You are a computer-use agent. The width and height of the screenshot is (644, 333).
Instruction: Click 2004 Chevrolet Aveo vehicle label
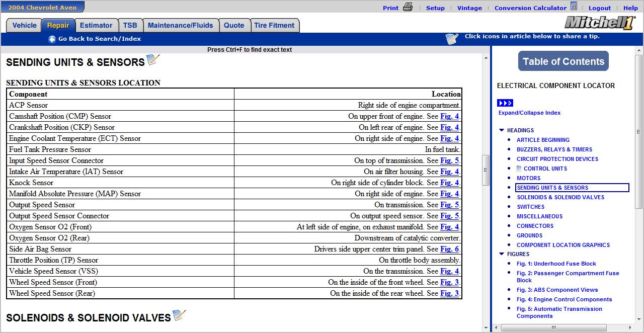[42, 7]
